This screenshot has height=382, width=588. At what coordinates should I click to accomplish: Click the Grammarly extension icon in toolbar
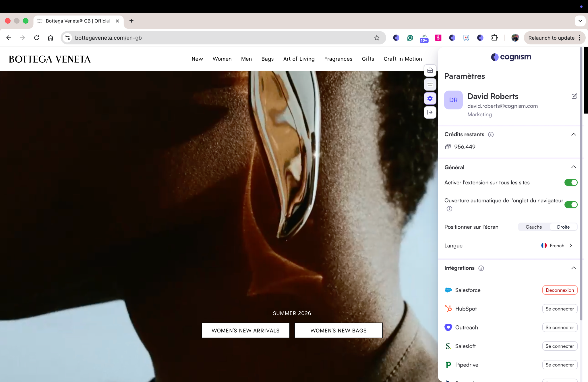(x=410, y=38)
